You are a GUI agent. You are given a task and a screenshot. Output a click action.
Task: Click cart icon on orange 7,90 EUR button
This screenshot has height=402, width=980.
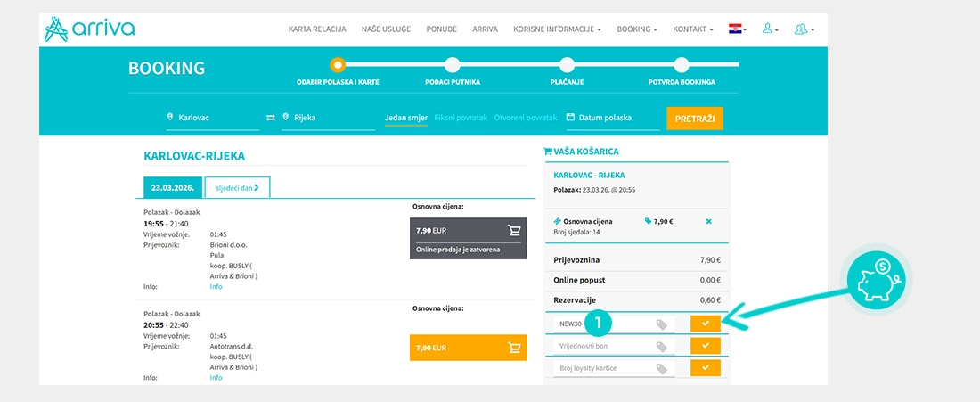[514, 348]
